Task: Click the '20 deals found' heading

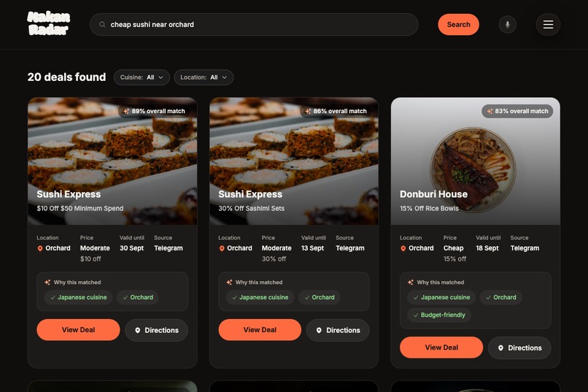Action: 66,77
